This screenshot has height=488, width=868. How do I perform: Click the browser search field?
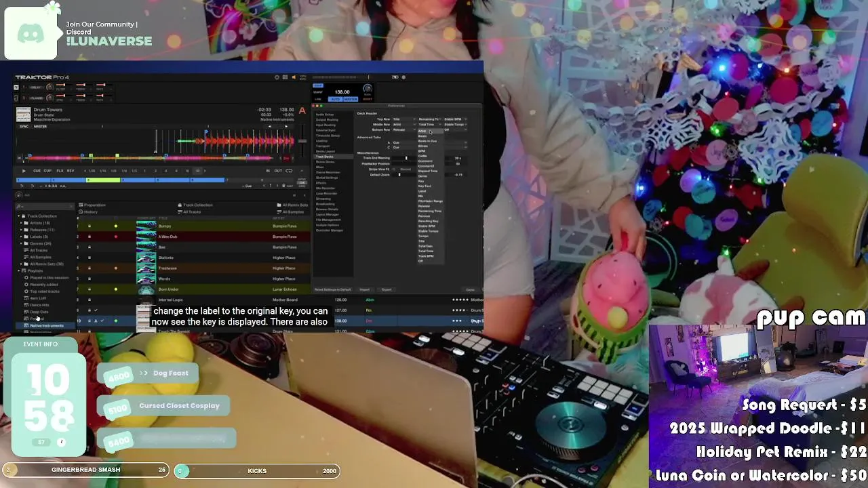pos(44,206)
